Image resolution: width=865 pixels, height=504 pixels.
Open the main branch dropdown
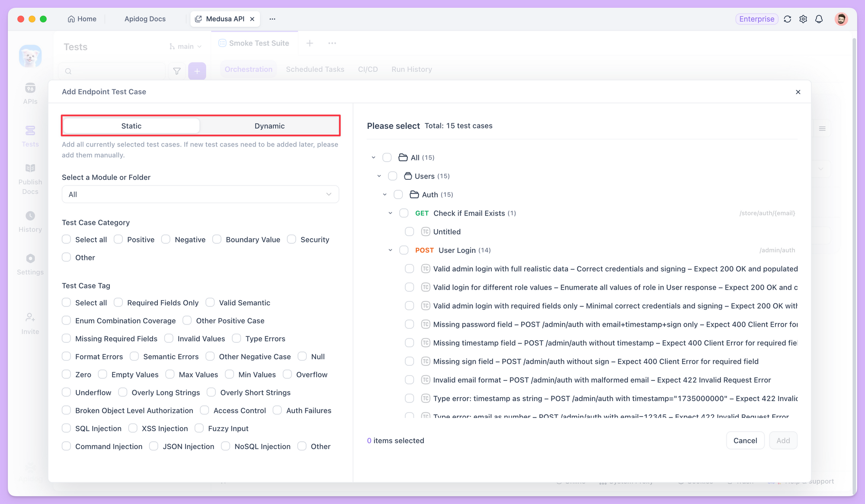pos(185,46)
